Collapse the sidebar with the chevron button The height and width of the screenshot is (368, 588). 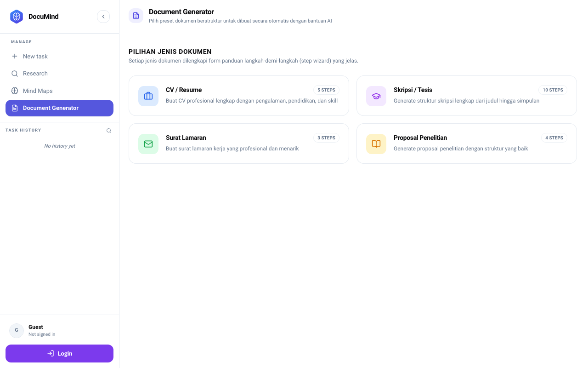click(x=103, y=17)
